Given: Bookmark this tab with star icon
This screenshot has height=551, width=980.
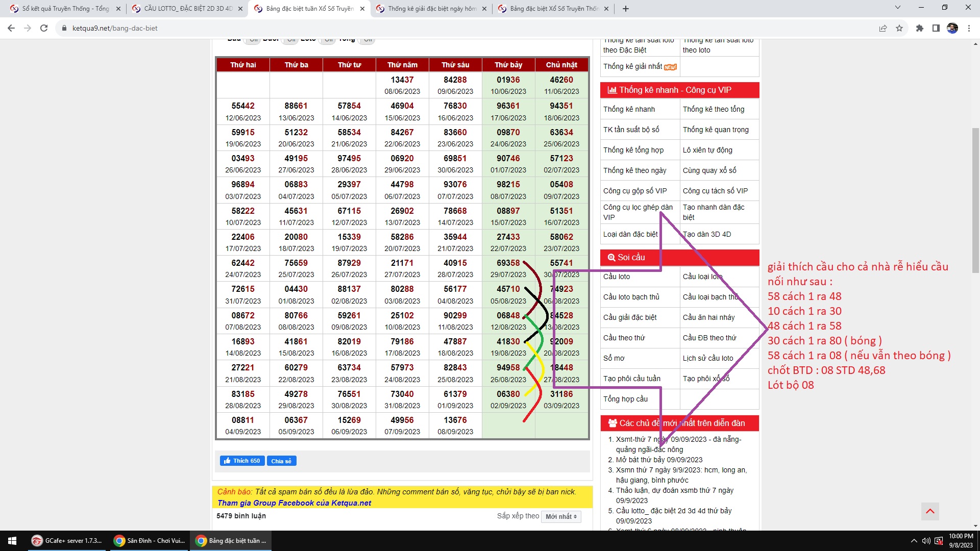Looking at the screenshot, I should pyautogui.click(x=899, y=28).
